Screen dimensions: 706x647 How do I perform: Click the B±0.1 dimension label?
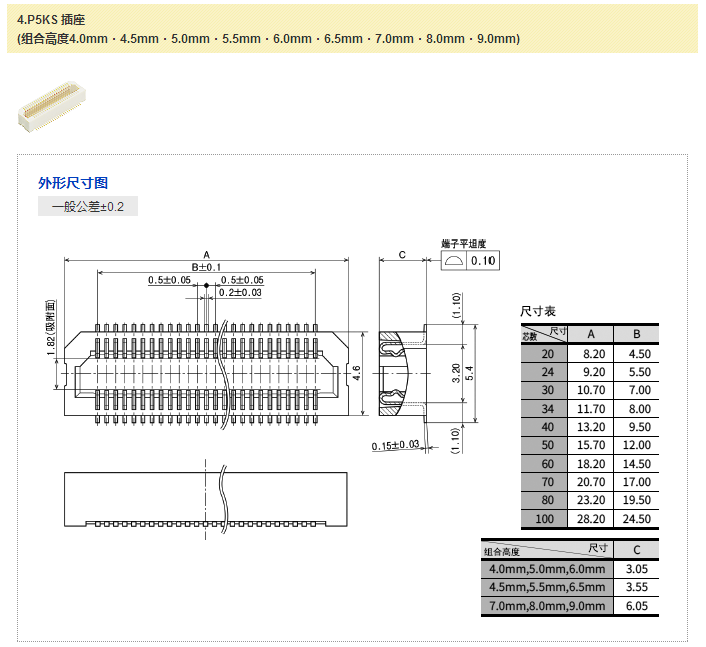pyautogui.click(x=206, y=267)
